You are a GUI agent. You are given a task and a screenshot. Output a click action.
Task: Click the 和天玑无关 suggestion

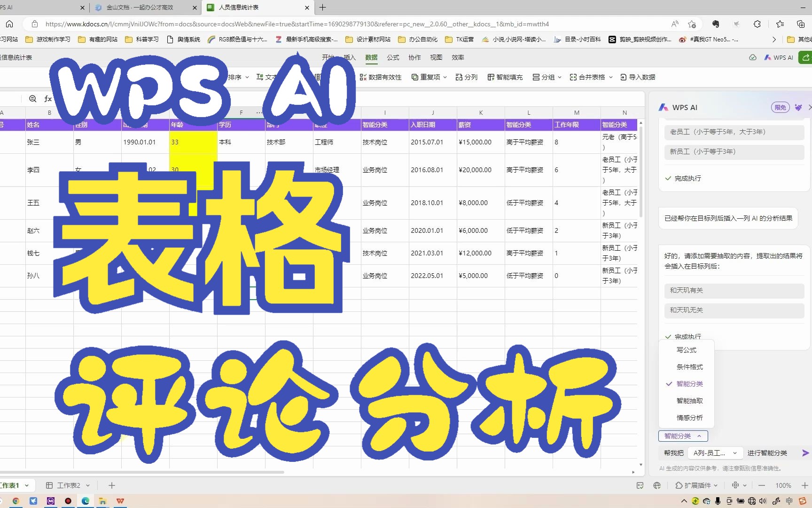click(x=734, y=310)
